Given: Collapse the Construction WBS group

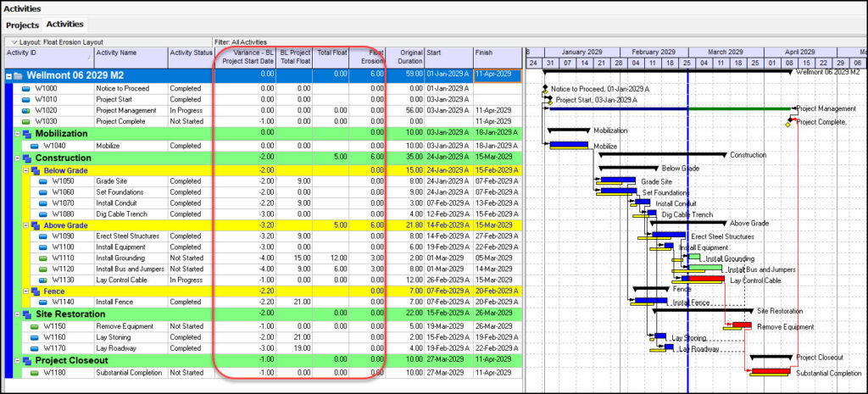Looking at the screenshot, I should 17,158.
